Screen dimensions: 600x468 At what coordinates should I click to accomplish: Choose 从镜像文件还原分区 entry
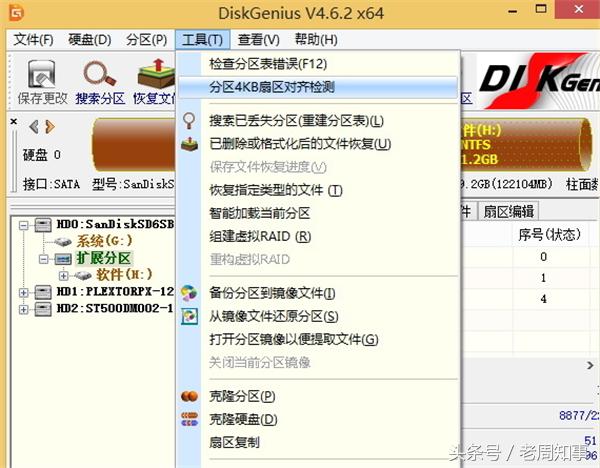[318, 316]
